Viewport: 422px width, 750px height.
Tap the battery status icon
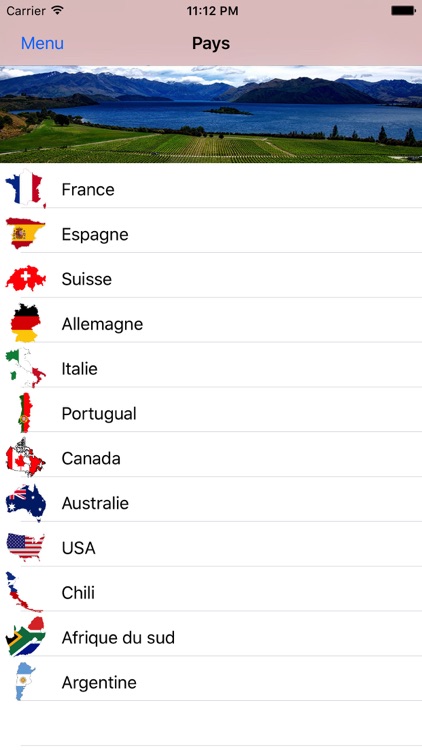pos(403,11)
